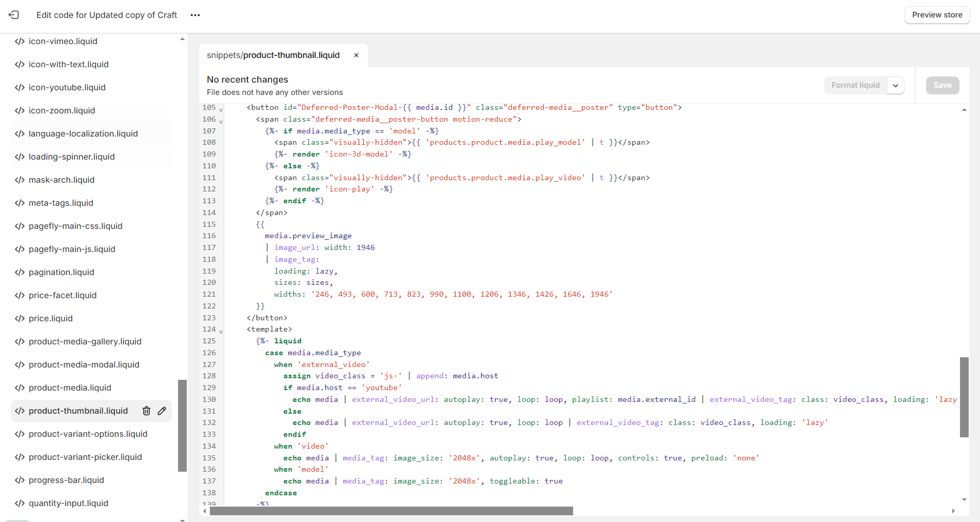Click the code icon beside mask-arch.liquid
Screen dimensions: 980x522
(x=19, y=180)
